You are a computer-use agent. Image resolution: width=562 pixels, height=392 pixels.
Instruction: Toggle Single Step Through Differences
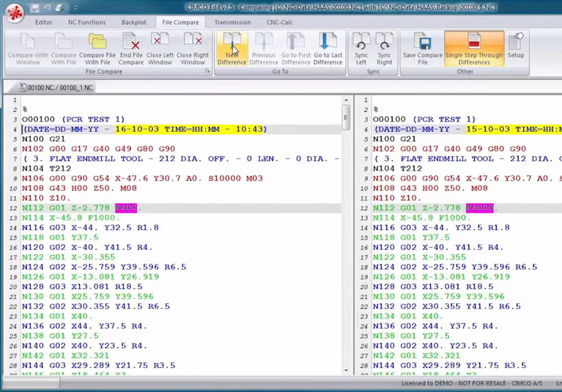pos(474,49)
